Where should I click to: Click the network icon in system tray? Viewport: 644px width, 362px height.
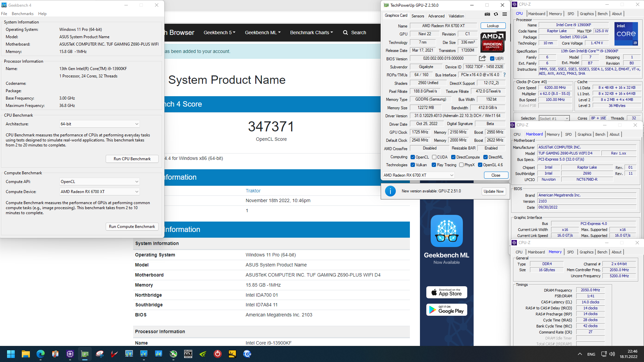point(604,354)
